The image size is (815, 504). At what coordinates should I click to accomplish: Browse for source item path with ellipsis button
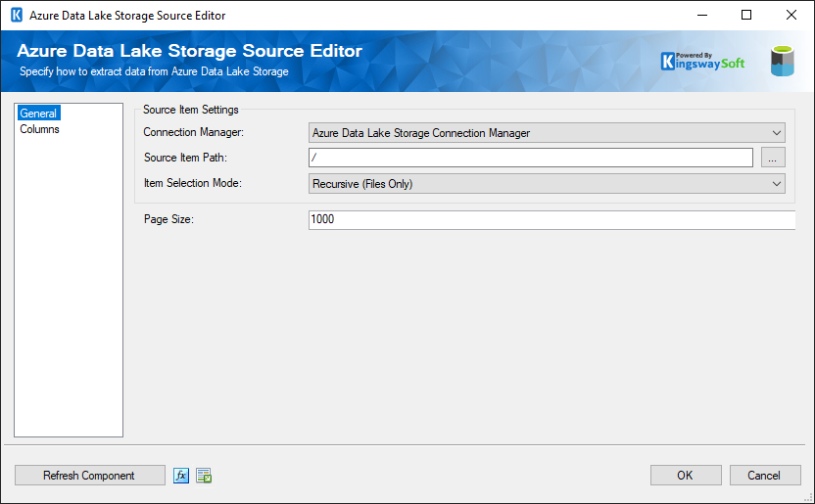(773, 158)
